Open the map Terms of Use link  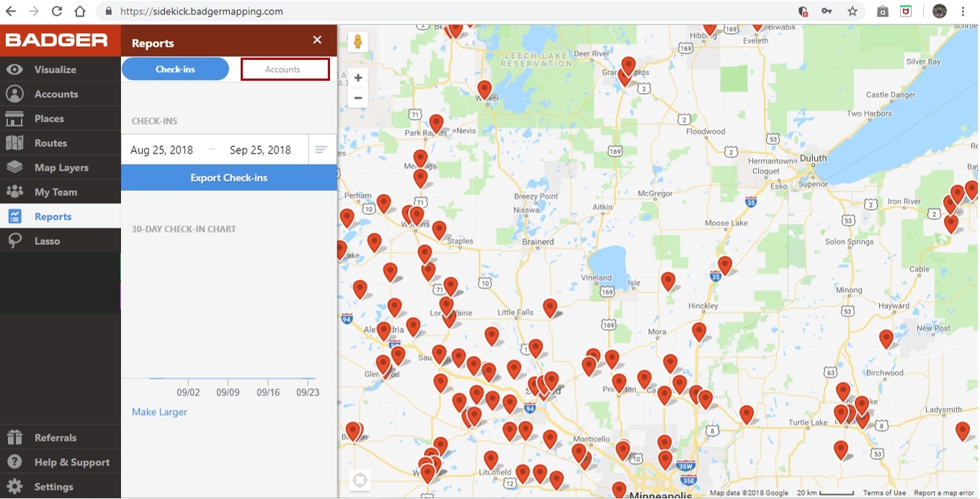[x=884, y=493]
